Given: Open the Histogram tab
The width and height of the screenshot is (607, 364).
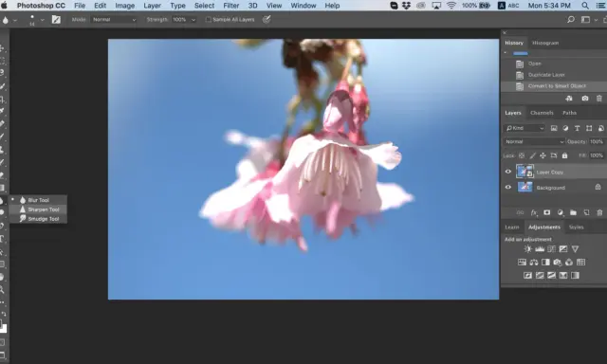Looking at the screenshot, I should [545, 43].
